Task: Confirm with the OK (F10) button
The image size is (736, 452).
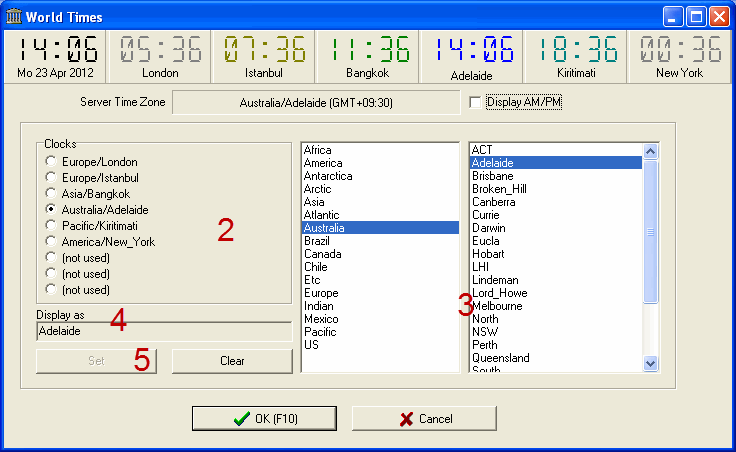Action: tap(264, 418)
